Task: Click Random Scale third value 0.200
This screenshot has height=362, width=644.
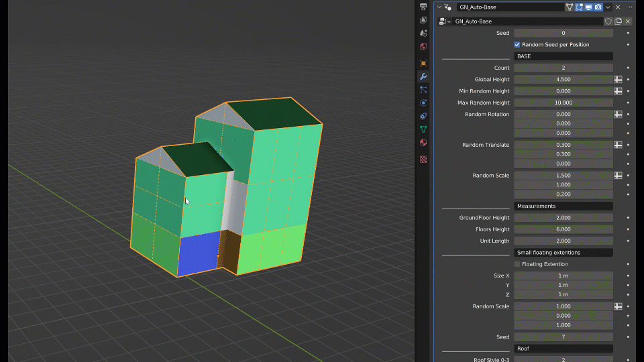Action: tap(563, 194)
